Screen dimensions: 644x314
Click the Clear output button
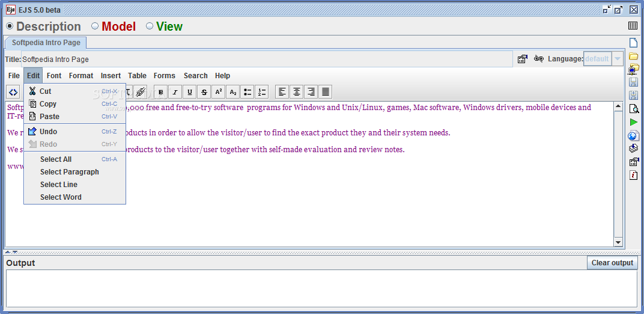point(612,263)
